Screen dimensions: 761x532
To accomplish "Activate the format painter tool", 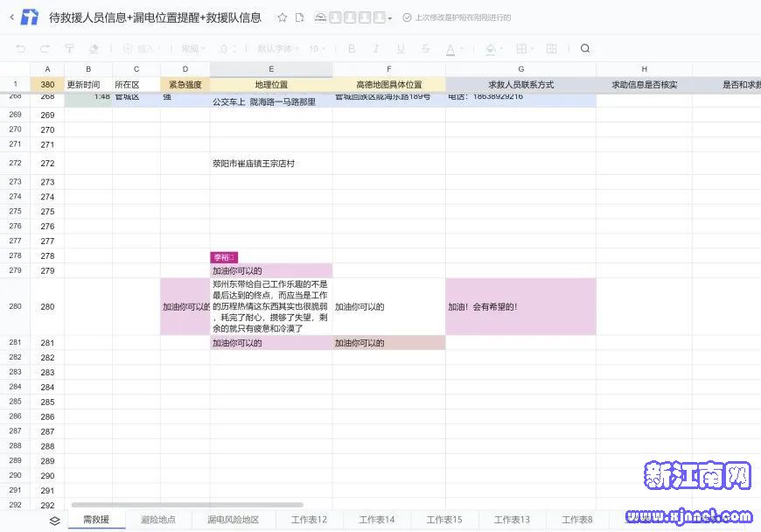I will [69, 48].
